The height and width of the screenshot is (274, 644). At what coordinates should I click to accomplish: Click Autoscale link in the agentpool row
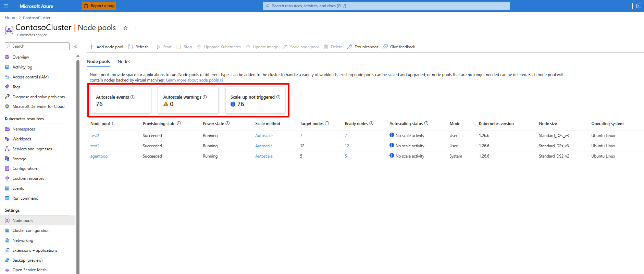click(264, 156)
